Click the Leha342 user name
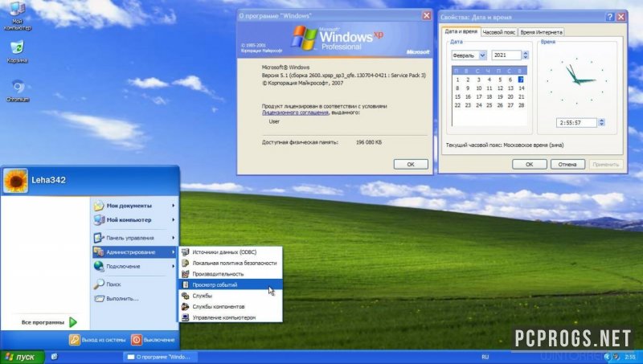 tap(48, 180)
